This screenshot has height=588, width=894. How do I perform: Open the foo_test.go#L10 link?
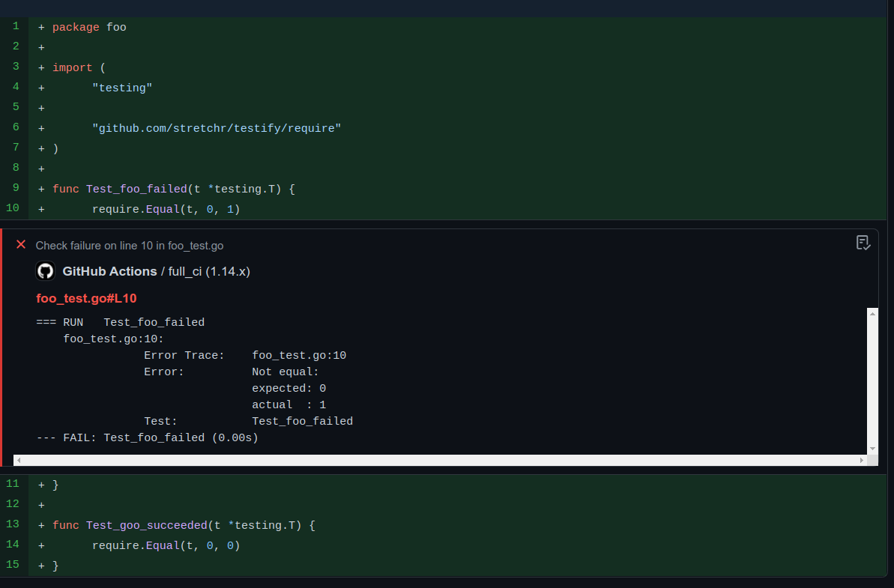(x=86, y=299)
